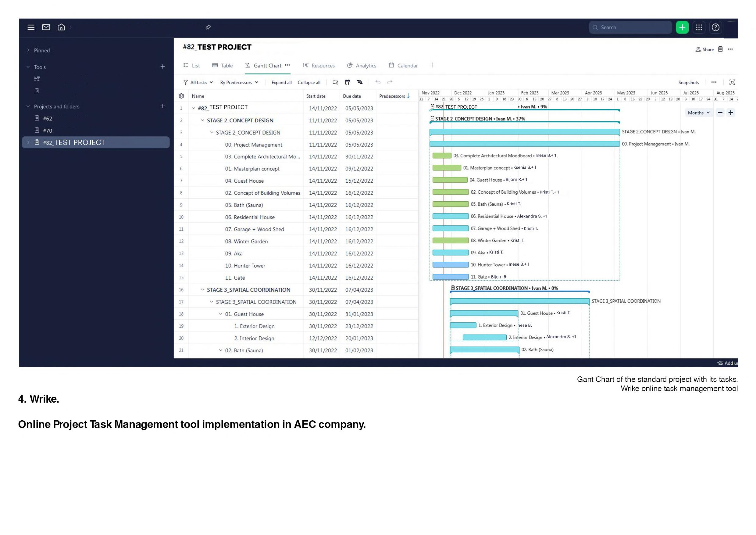Viewport: 756px width, 535px height.
Task: Click the table settings gear icon
Action: tap(181, 96)
